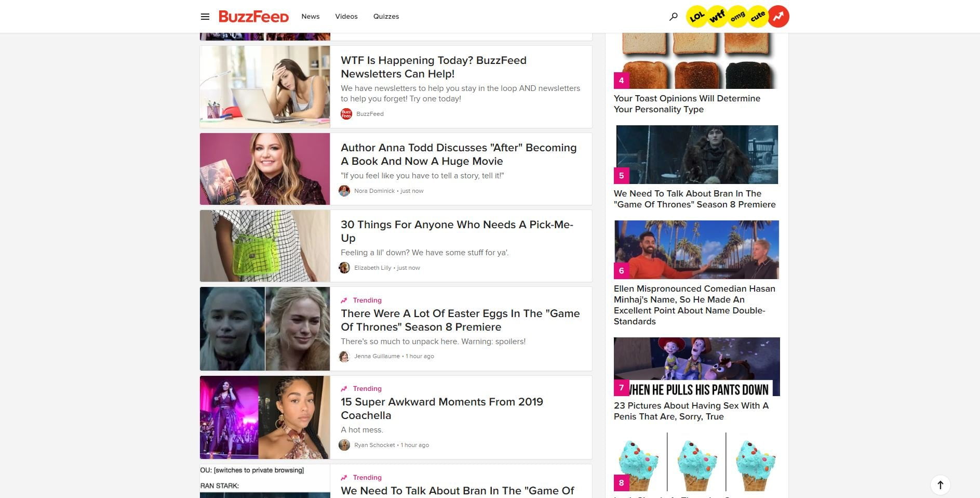Image resolution: width=980 pixels, height=498 pixels.
Task: Click the omg badge
Action: pos(737,17)
